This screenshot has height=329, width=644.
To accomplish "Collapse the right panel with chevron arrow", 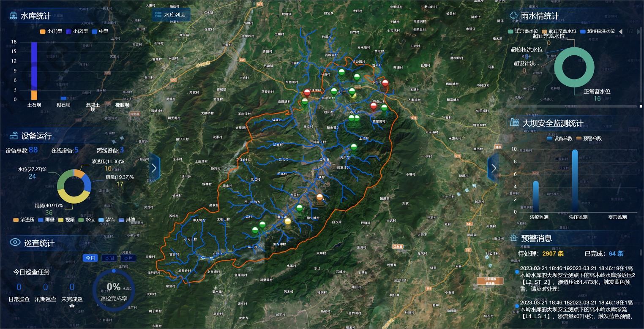I will tap(493, 168).
